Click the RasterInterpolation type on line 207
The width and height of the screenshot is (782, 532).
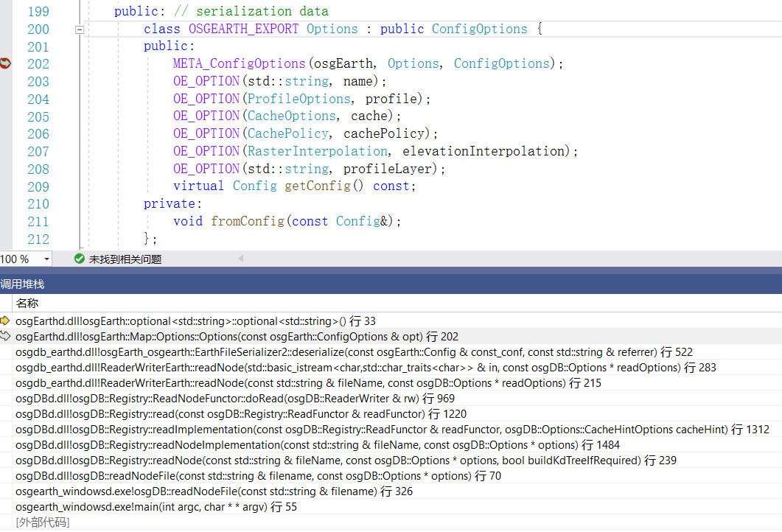pos(318,150)
